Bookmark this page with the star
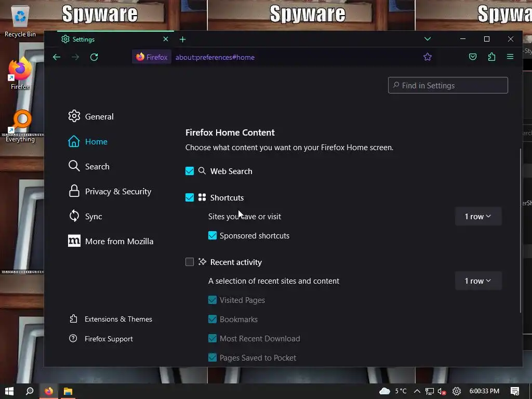The width and height of the screenshot is (532, 399). (428, 57)
